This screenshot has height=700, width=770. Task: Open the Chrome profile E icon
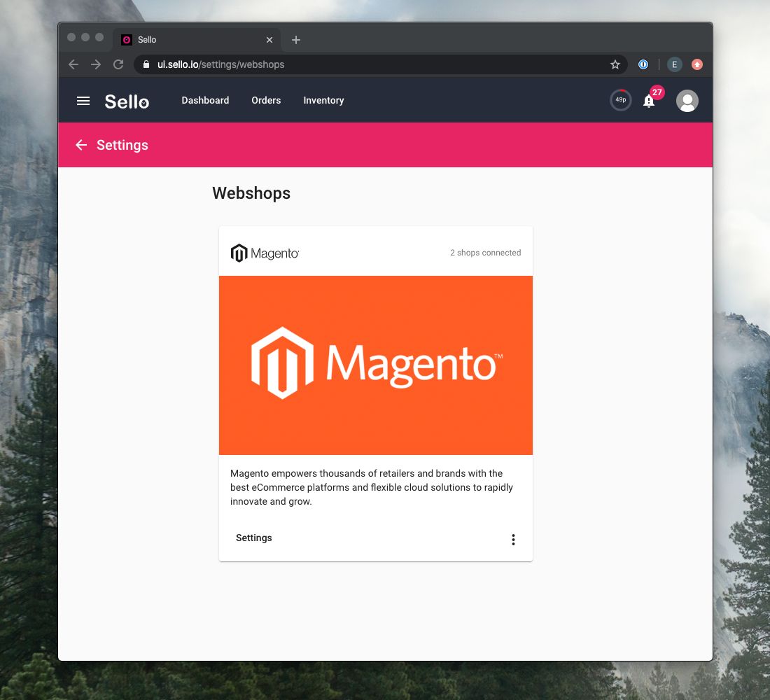pyautogui.click(x=674, y=64)
